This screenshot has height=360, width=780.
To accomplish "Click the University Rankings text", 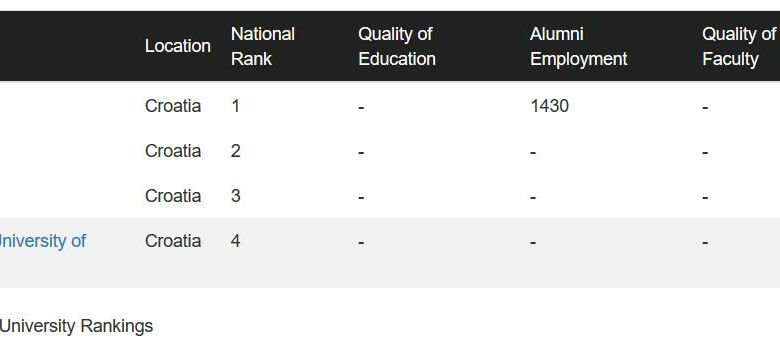I will (x=76, y=327).
